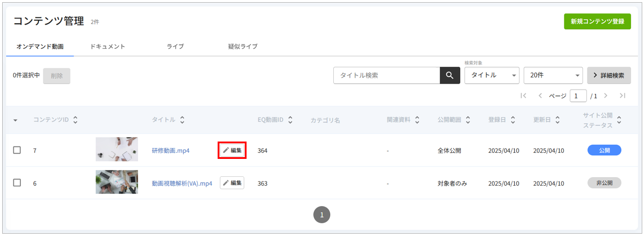Open the 研修動画.mp4 title link

tap(170, 150)
